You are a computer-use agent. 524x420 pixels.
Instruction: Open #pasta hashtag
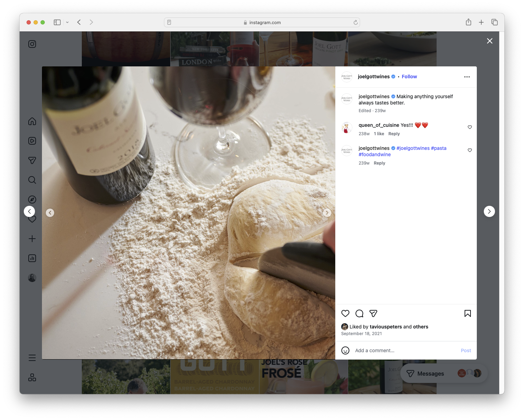[439, 148]
